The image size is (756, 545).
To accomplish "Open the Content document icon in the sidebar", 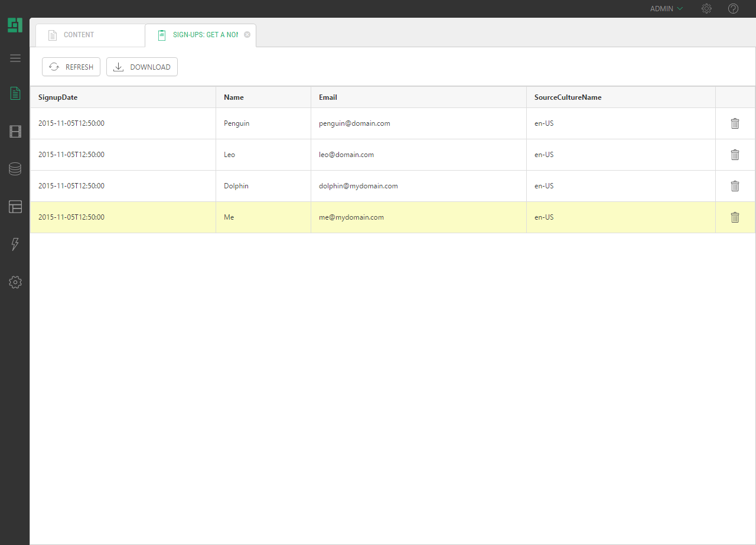I will (15, 93).
